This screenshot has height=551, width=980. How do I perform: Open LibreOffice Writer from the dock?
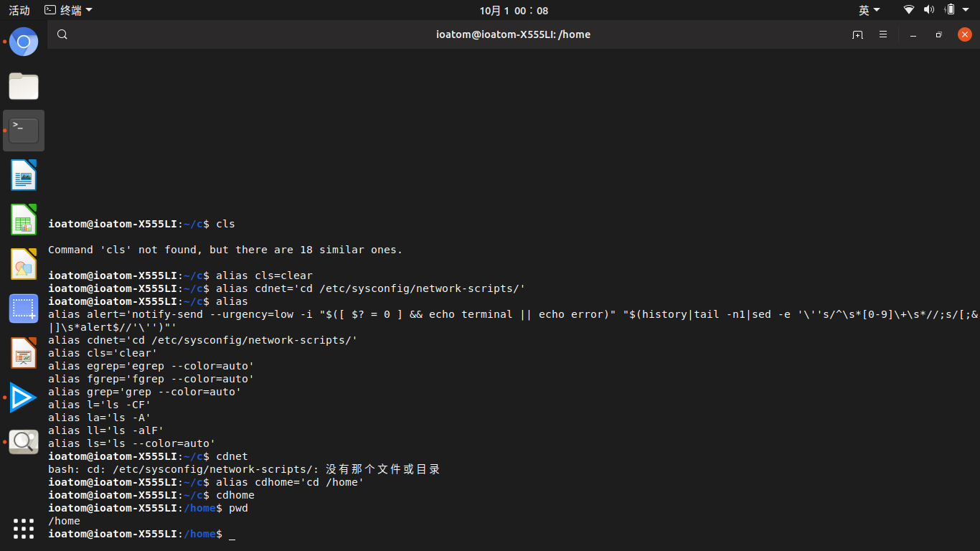pyautogui.click(x=24, y=175)
